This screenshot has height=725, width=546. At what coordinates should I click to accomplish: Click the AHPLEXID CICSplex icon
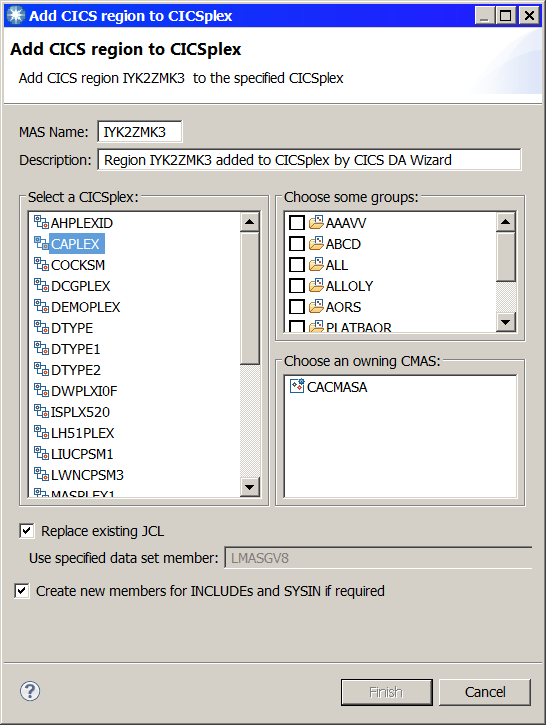point(41,222)
